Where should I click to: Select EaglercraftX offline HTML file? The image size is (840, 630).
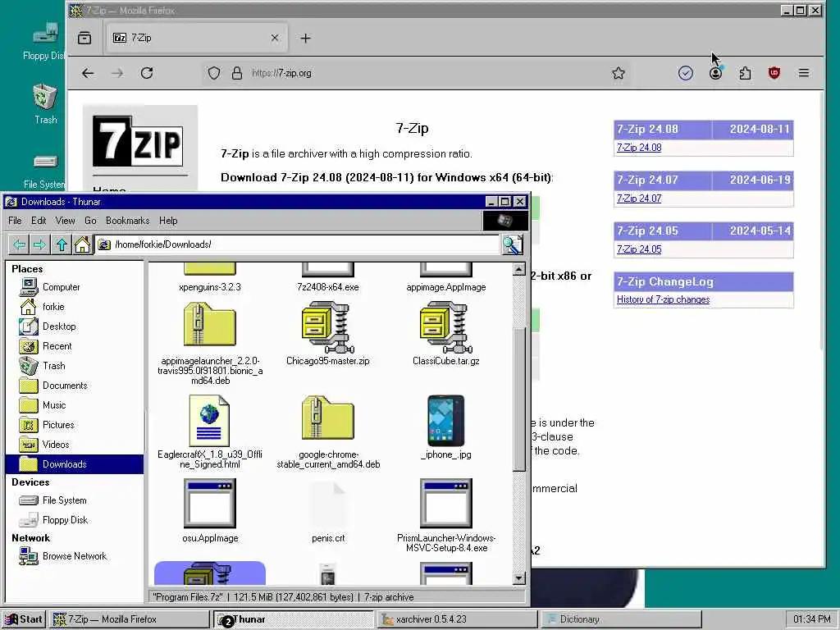[210, 431]
